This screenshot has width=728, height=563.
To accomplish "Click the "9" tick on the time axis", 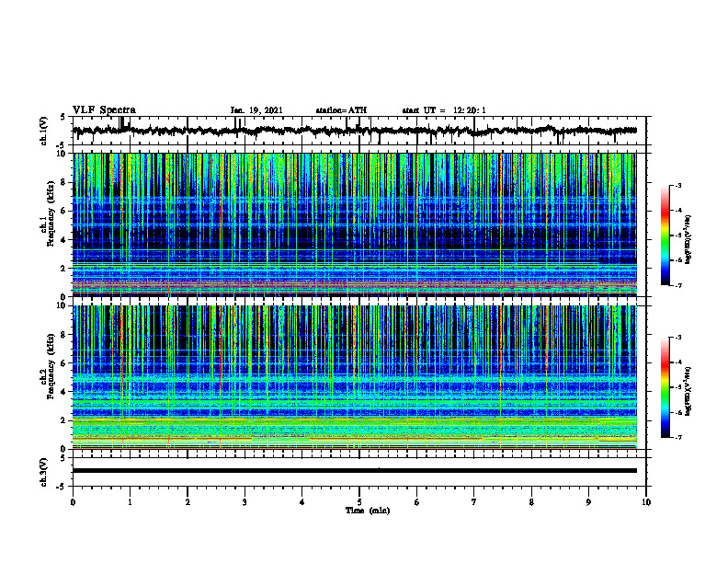I will point(588,502).
